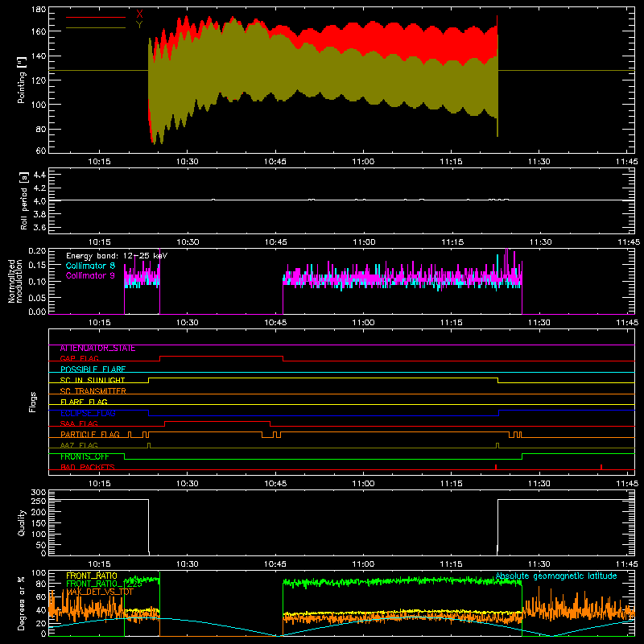The width and height of the screenshot is (644, 644).
Task: Click the olive A2Z_FLAG label
Action: tap(79, 445)
